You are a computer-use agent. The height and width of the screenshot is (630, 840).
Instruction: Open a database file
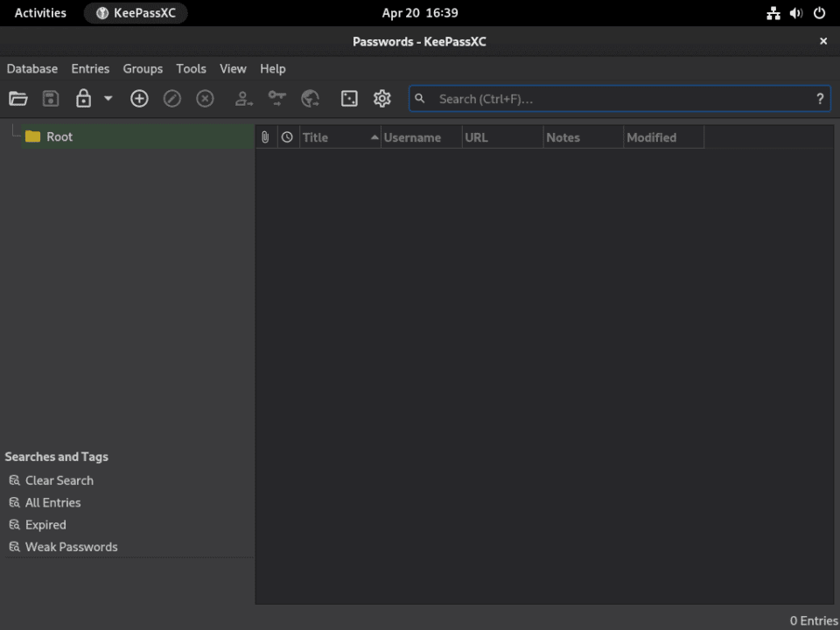pos(18,98)
